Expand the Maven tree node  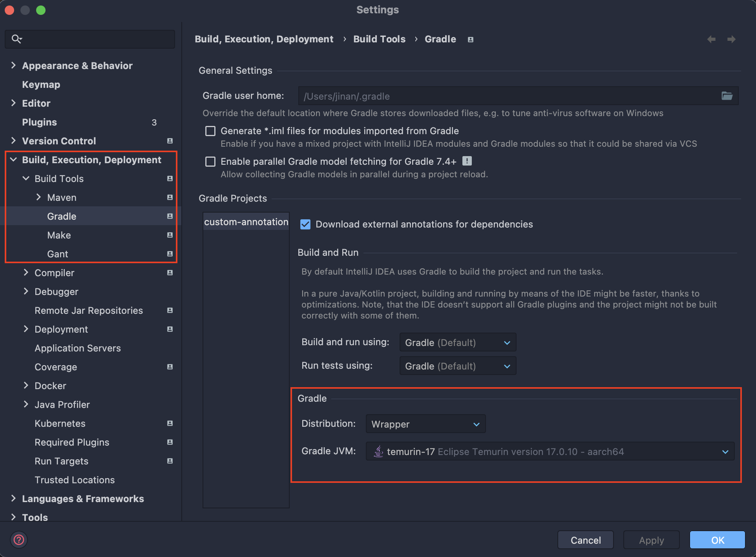click(38, 197)
